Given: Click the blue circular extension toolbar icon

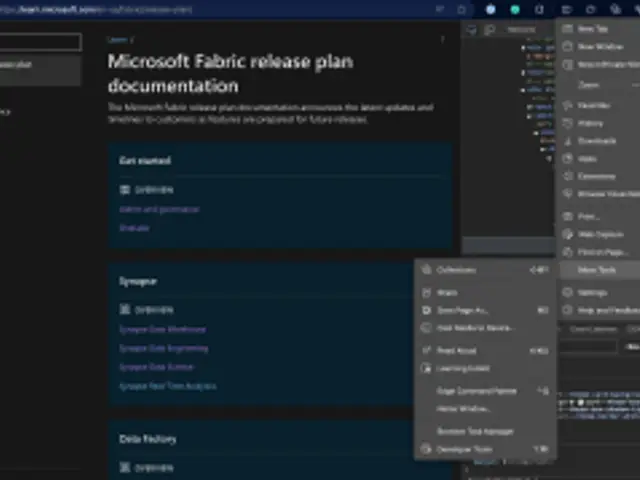Looking at the screenshot, I should (x=491, y=9).
